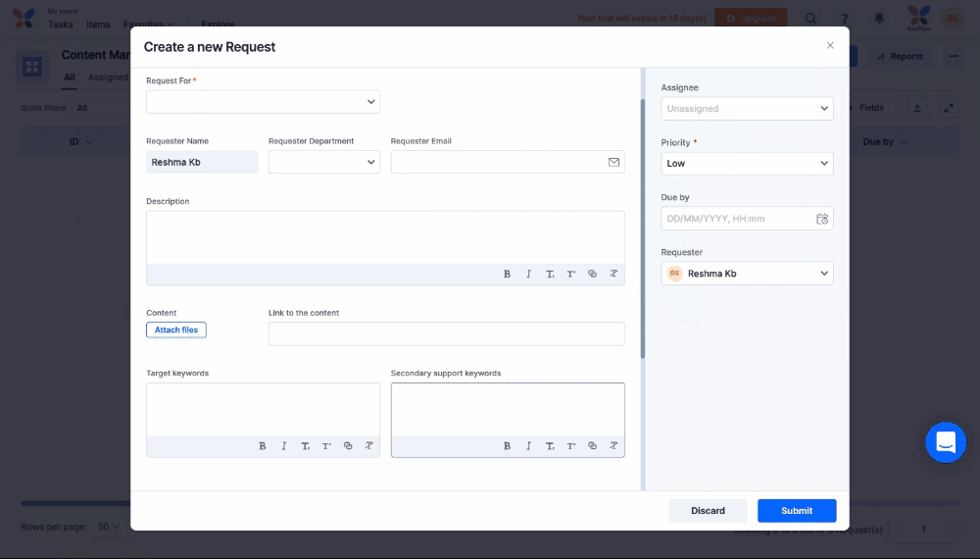Expand the Requester Department dropdown
Screen dimensions: 980x559
pyautogui.click(x=323, y=162)
